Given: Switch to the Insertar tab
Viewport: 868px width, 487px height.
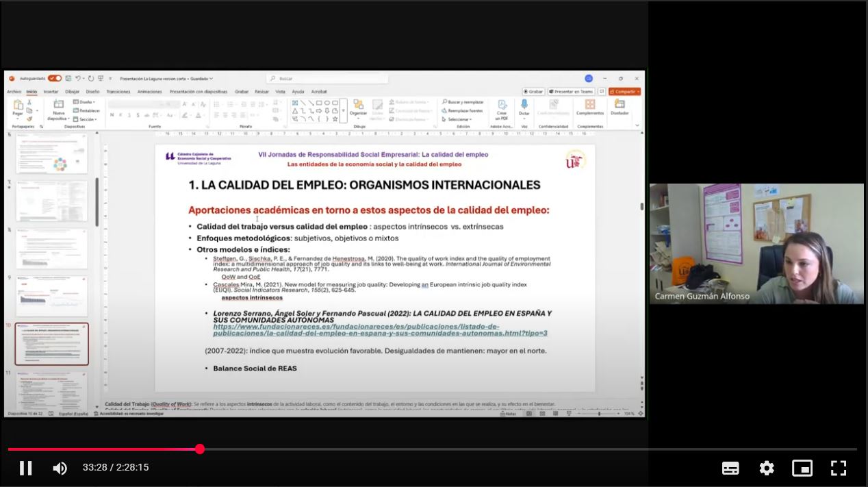Looking at the screenshot, I should point(51,92).
